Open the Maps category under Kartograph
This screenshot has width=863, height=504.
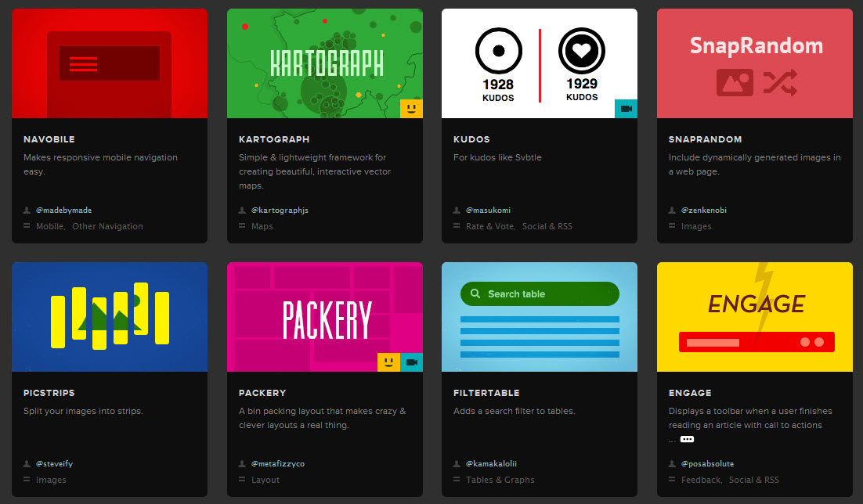[262, 226]
